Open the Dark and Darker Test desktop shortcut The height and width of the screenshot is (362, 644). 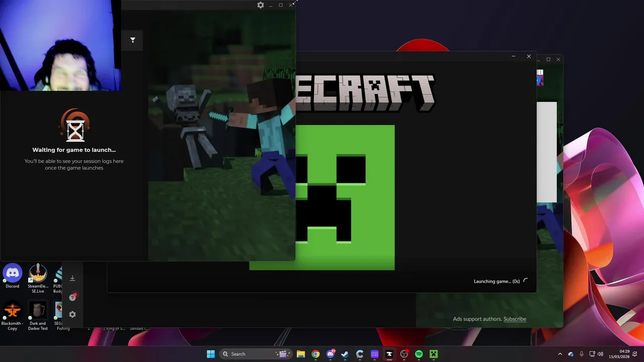(38, 316)
